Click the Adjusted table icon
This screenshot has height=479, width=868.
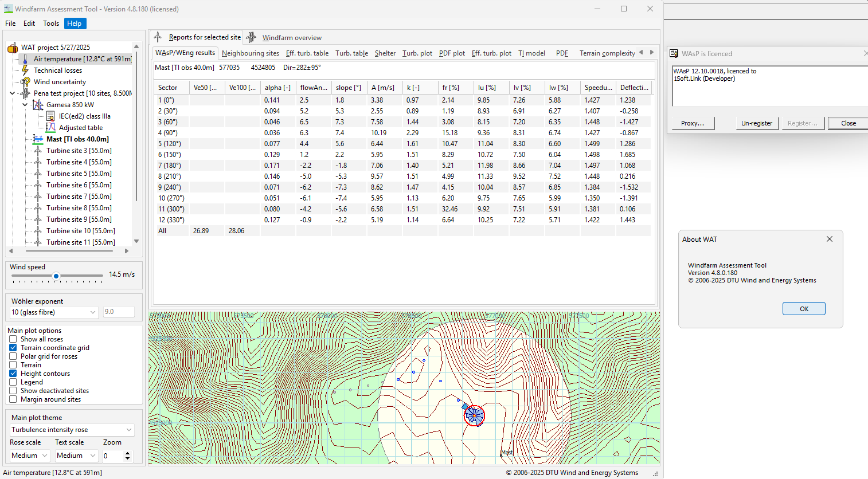point(50,128)
